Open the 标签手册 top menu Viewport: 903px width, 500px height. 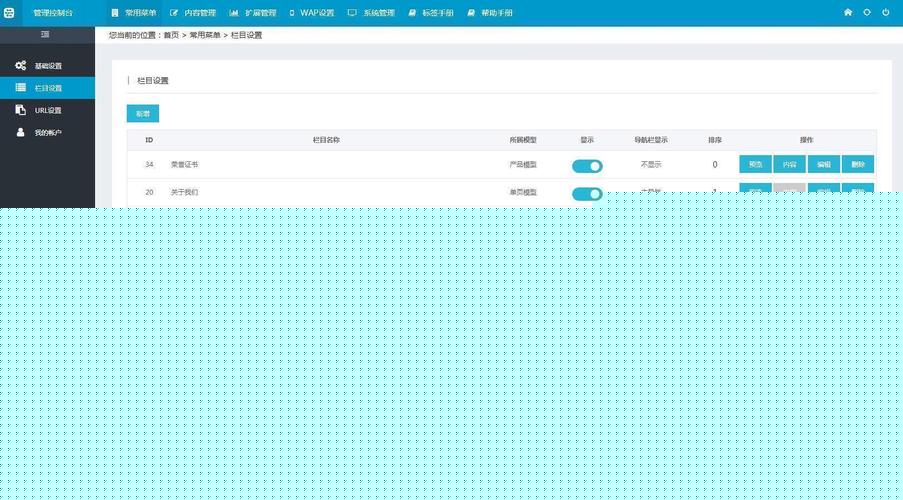point(431,13)
